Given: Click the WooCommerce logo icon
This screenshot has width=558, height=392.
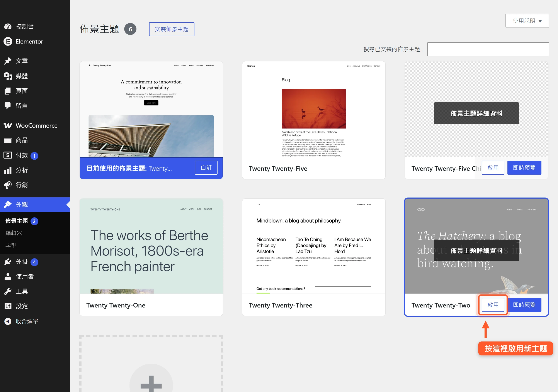Looking at the screenshot, I should [x=8, y=126].
